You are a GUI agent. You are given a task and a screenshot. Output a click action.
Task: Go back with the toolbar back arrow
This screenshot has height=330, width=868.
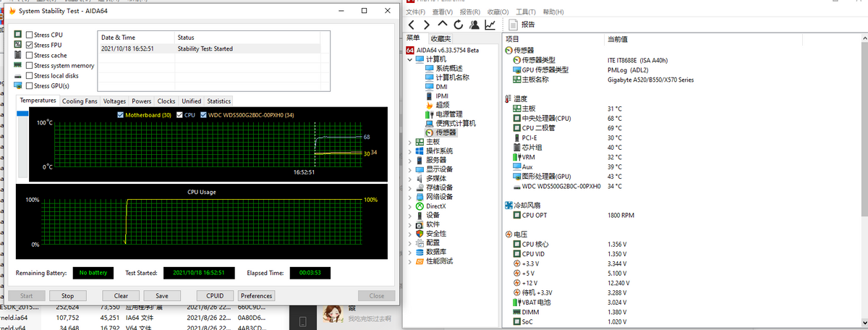[x=412, y=25]
